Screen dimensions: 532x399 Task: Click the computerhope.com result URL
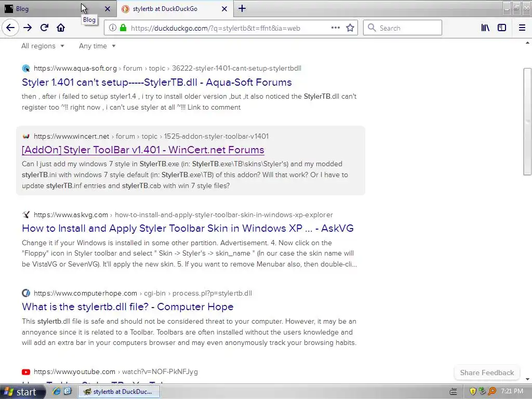[143, 293]
